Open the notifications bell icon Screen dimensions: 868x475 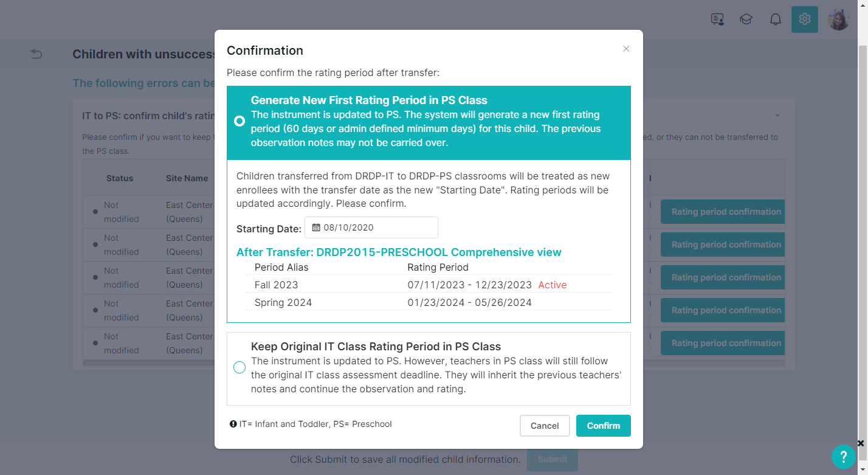coord(776,19)
